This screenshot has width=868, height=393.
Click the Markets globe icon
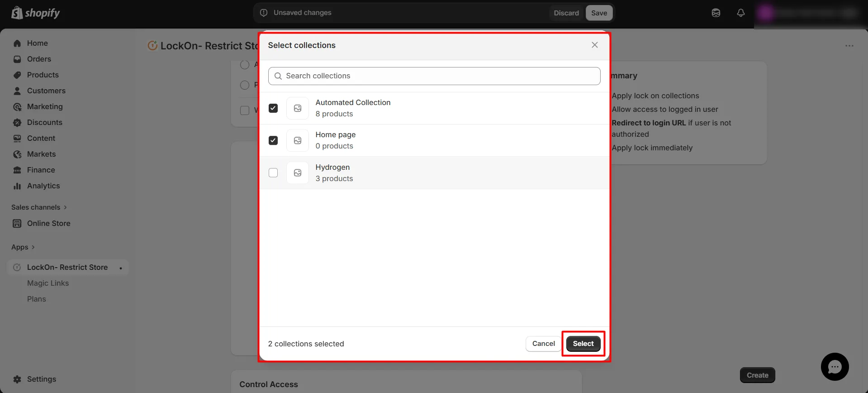coord(17,154)
